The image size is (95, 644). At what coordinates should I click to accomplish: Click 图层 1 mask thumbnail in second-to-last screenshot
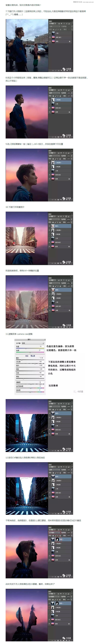coord(57,539)
